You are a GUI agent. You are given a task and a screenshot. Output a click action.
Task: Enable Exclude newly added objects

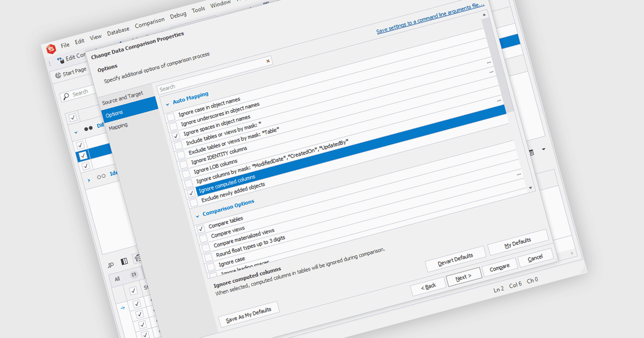click(x=193, y=203)
